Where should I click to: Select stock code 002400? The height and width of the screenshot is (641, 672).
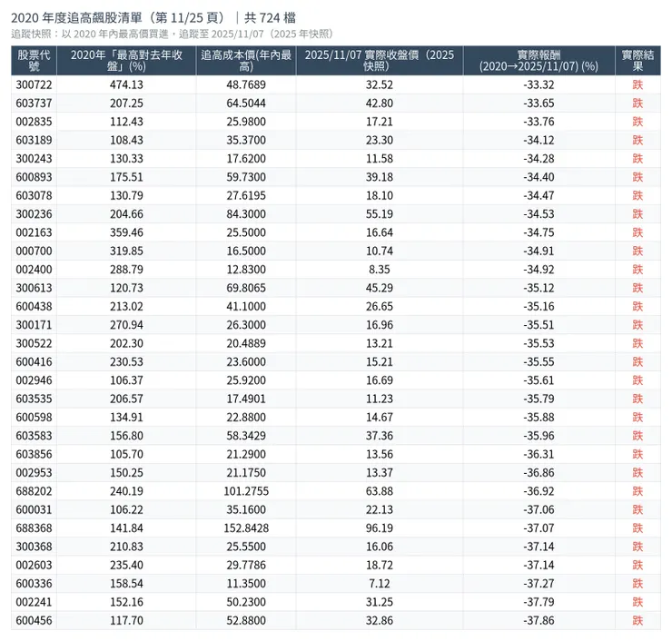point(34,270)
